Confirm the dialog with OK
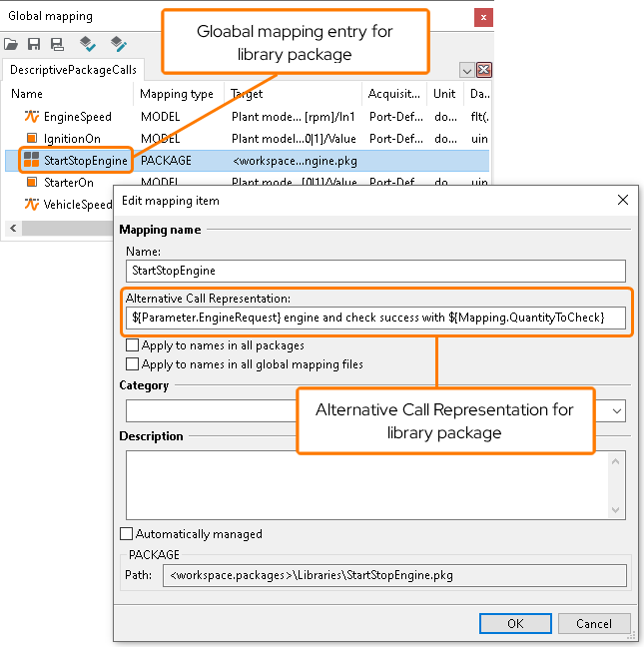 pos(515,623)
